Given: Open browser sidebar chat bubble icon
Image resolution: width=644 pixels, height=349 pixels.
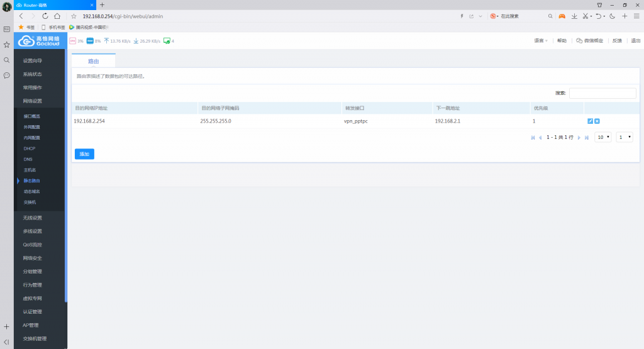Looking at the screenshot, I should point(6,75).
